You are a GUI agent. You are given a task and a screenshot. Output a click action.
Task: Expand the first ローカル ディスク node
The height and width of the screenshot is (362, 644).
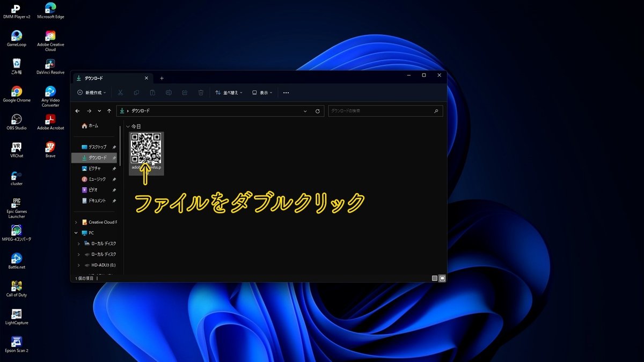79,243
